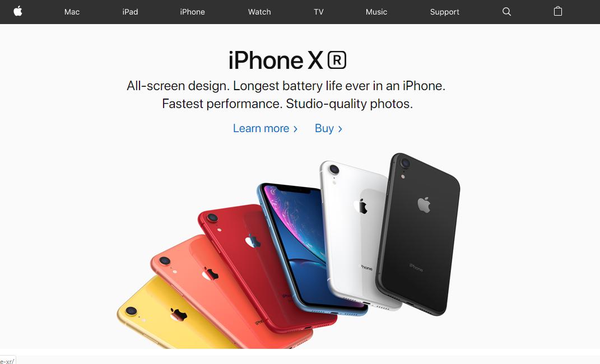Open the Mac menu item

[72, 12]
